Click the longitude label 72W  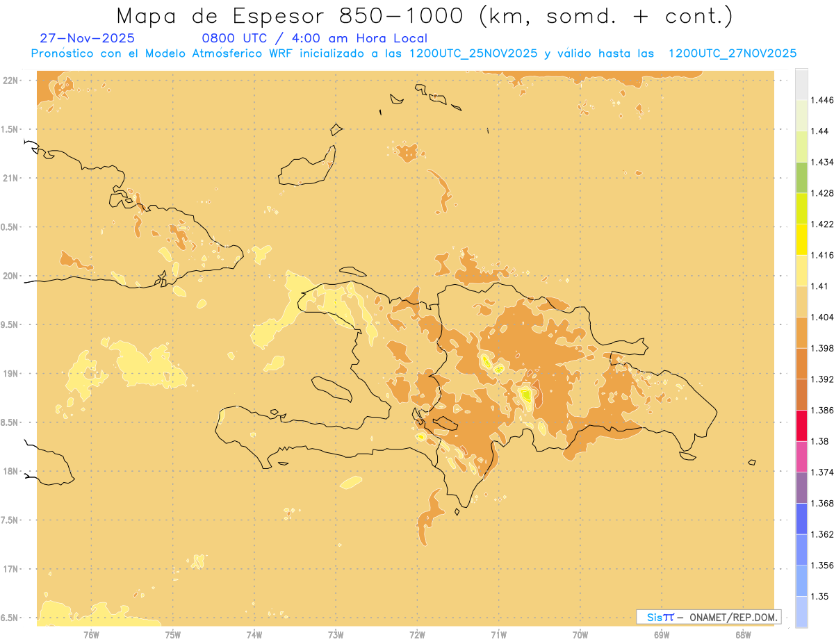click(x=417, y=634)
